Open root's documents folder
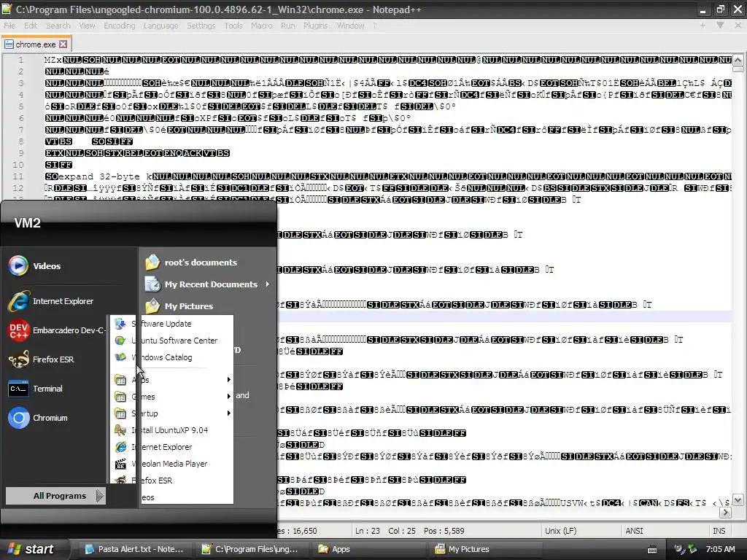This screenshot has width=747, height=560. 200,262
